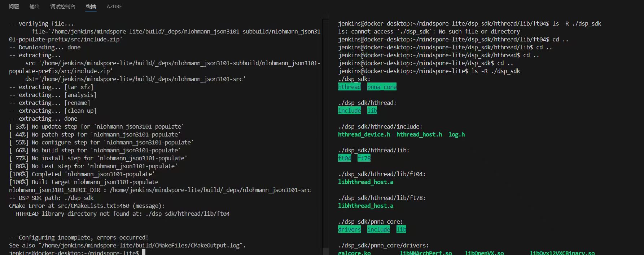Click hthread_device.h in the listing
Screen dimensions: 644x255
point(364,134)
